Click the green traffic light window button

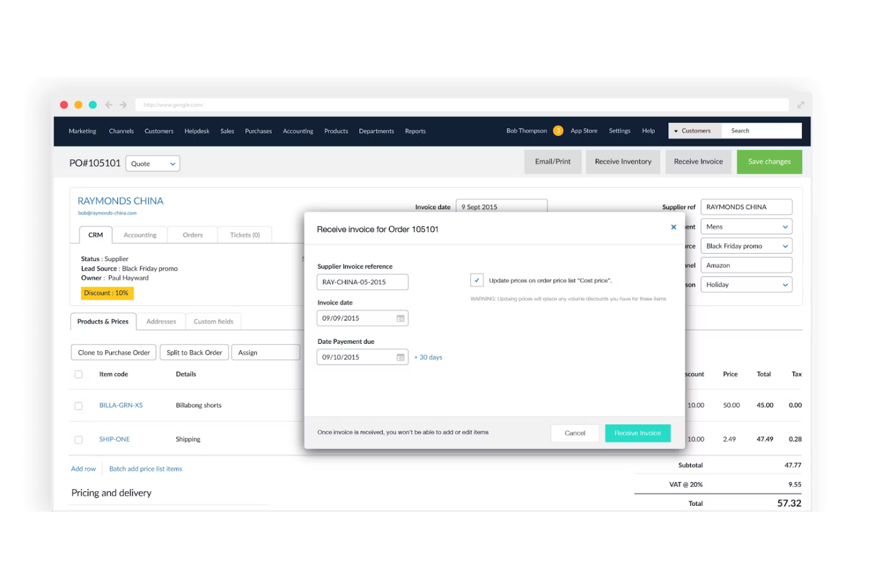92,104
